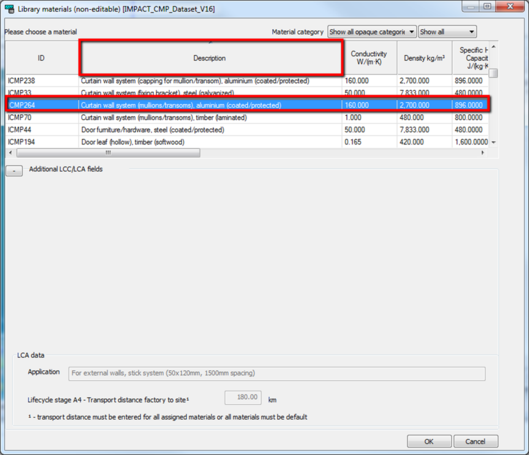This screenshot has height=455, width=529.
Task: Click the horizontal scrollbar left arrow
Action: pos(10,153)
